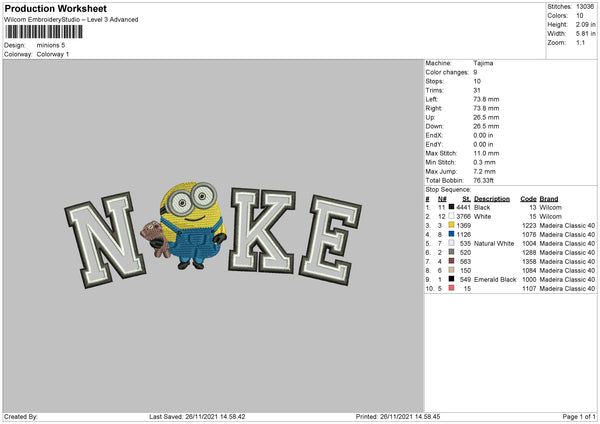Image resolution: width=600 pixels, height=424 pixels.
Task: Select the brown thread swatch, code 1358
Action: [452, 261]
